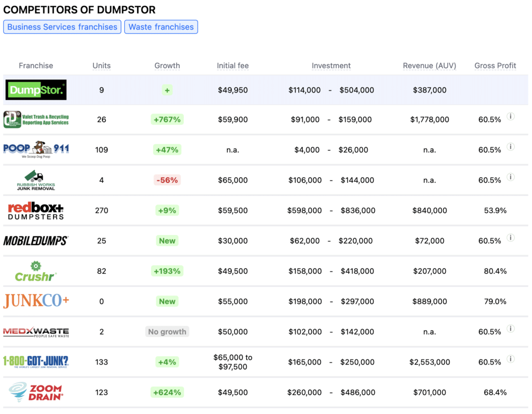Click the +767% growth badge
The image size is (532, 414).
point(167,119)
